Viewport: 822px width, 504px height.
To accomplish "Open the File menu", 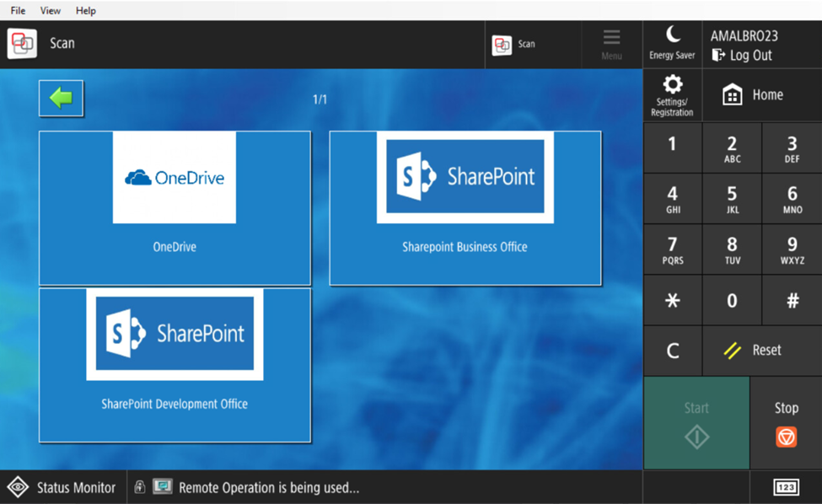I will point(18,10).
